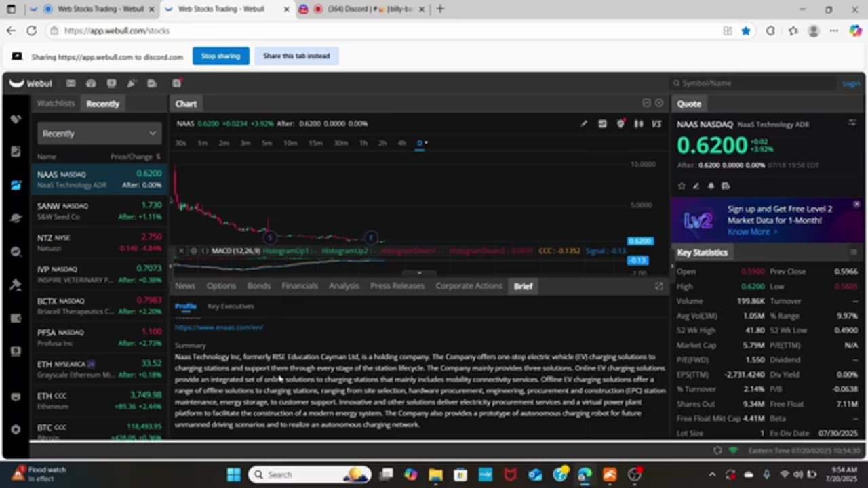Image resolution: width=868 pixels, height=488 pixels.
Task: Bookmark page with star in address bar
Action: click(x=746, y=30)
